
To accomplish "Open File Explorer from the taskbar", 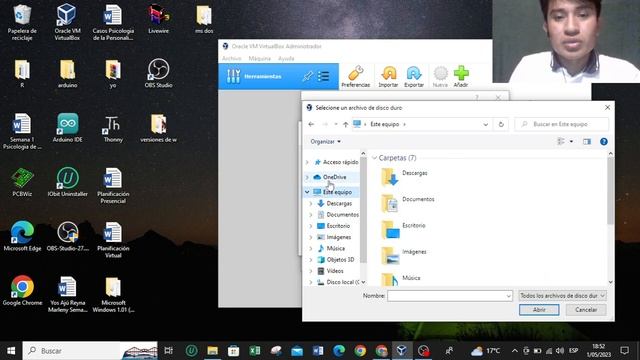I will (x=212, y=351).
